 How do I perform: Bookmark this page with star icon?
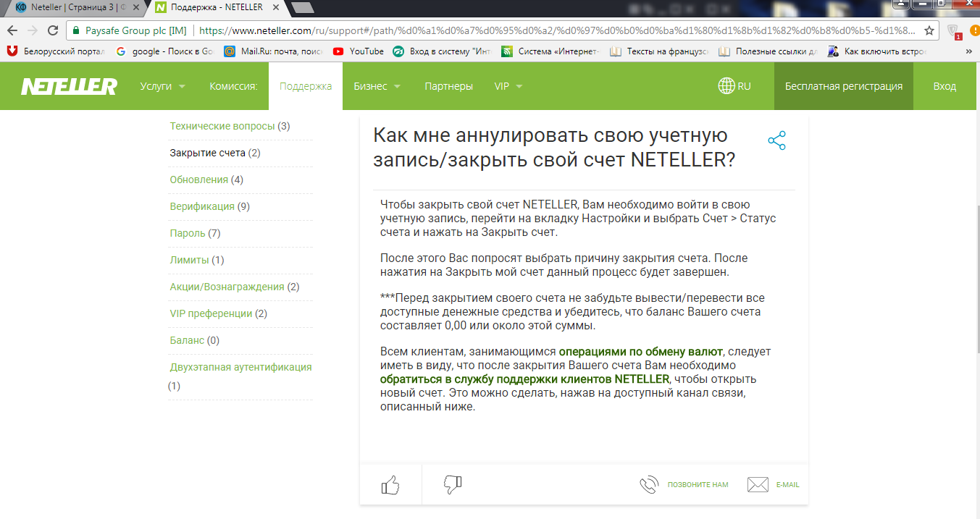point(929,31)
